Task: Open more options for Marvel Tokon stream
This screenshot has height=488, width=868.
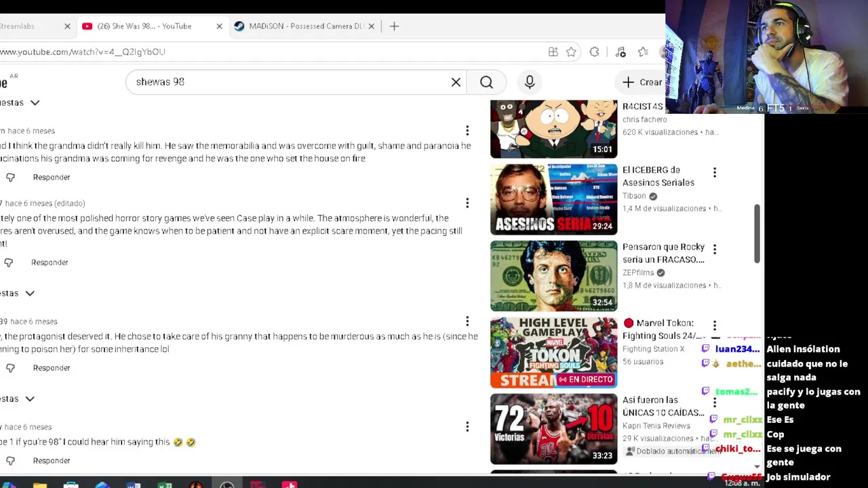Action: pos(714,326)
